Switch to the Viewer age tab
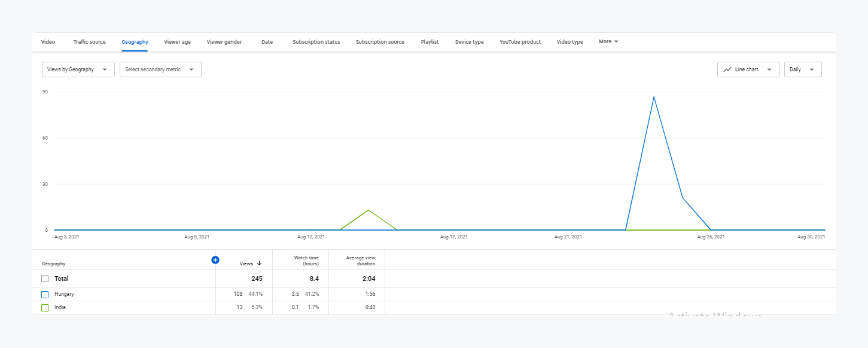868x348 pixels. click(x=177, y=42)
